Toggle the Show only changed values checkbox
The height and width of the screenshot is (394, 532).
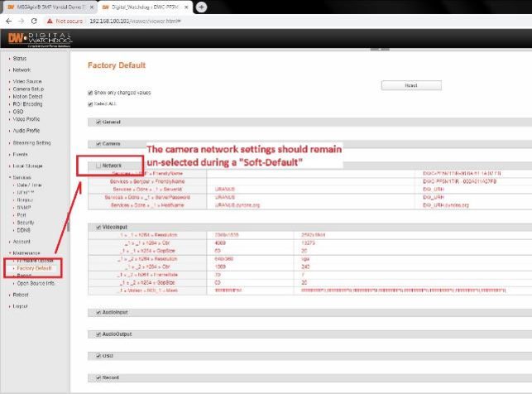coord(90,93)
